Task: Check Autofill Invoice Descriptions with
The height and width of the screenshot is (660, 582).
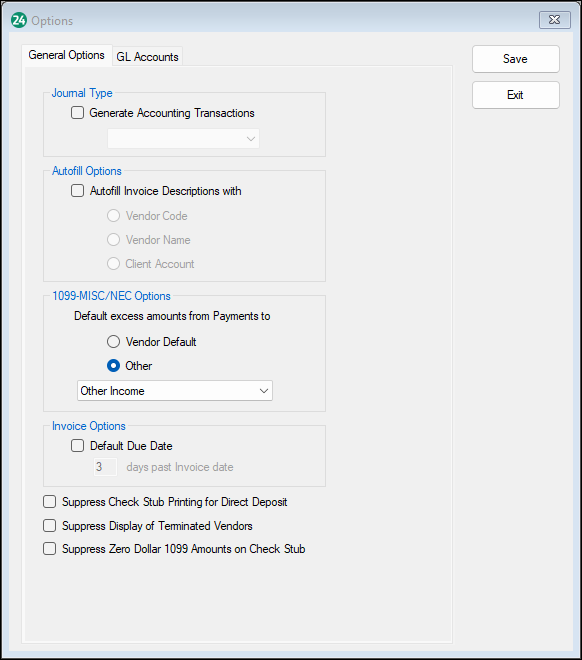Action: [77, 191]
